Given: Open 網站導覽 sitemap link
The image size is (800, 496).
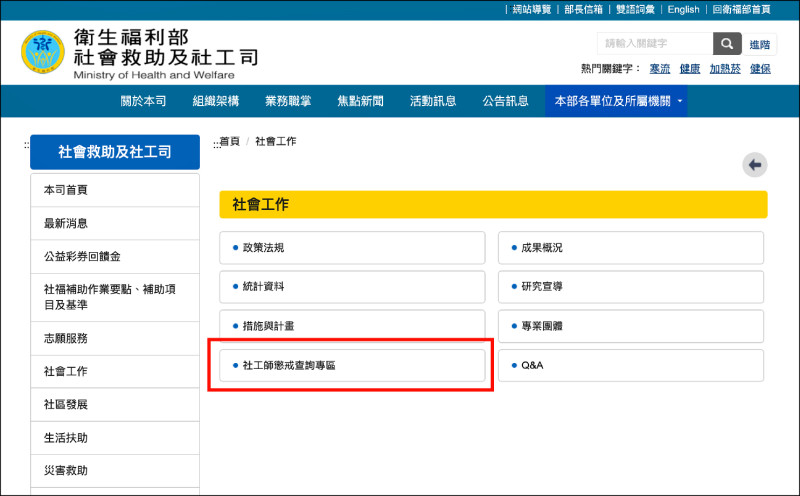Looking at the screenshot, I should tap(531, 9).
